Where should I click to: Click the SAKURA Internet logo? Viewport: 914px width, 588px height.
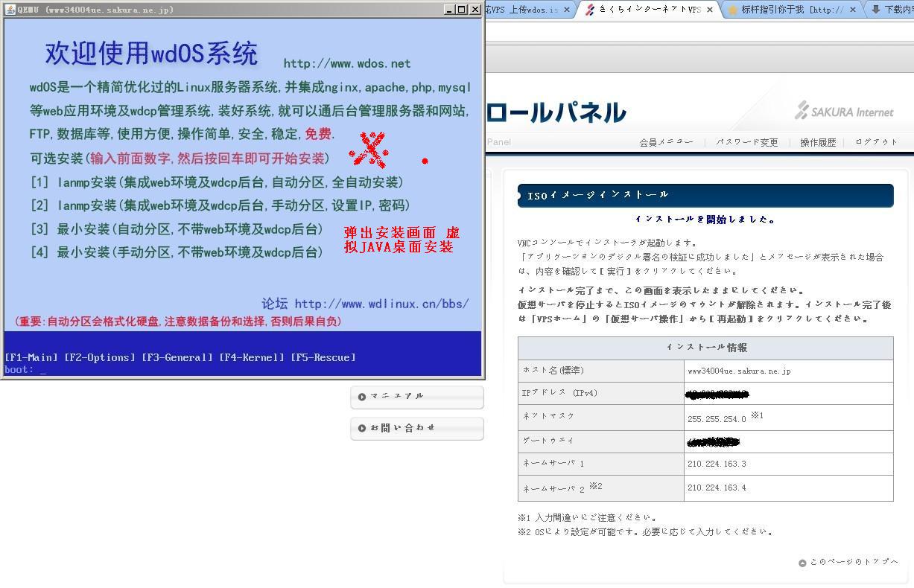coord(844,111)
